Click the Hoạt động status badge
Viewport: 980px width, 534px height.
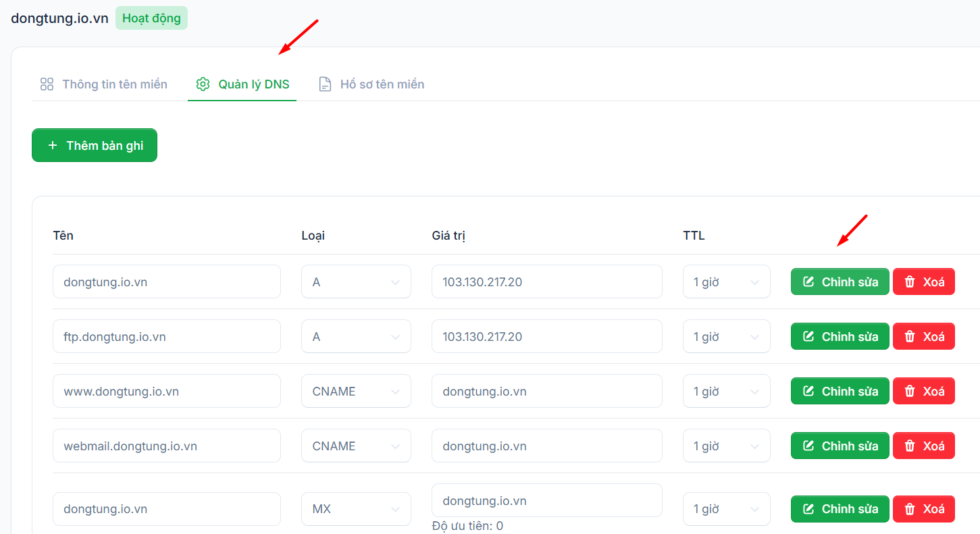pos(151,18)
